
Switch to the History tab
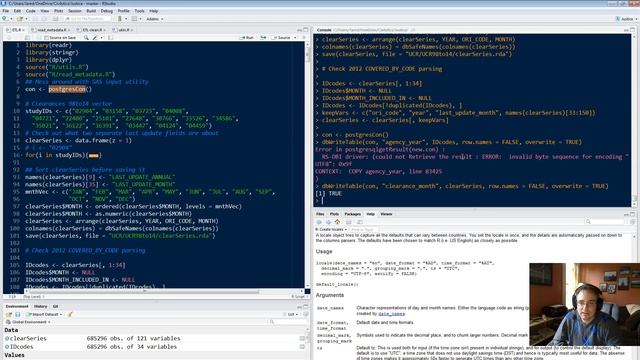[40, 307]
